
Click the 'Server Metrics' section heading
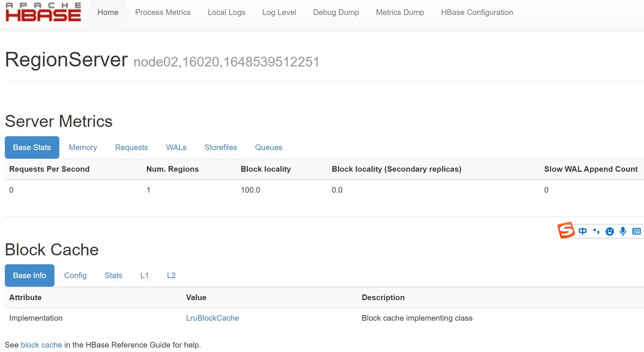point(59,121)
